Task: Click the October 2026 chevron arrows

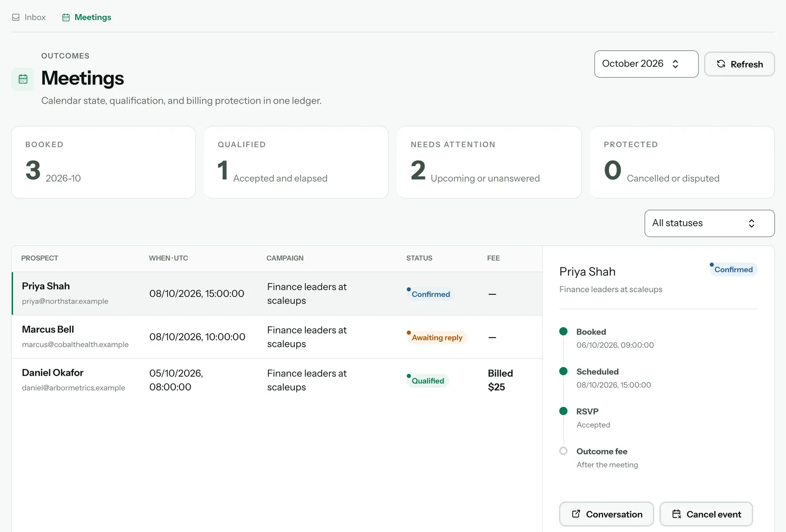Action: click(x=675, y=64)
